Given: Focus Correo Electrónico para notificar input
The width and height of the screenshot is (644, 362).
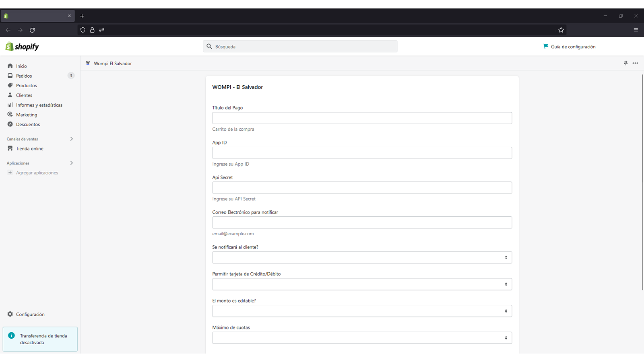Looking at the screenshot, I should (x=362, y=222).
